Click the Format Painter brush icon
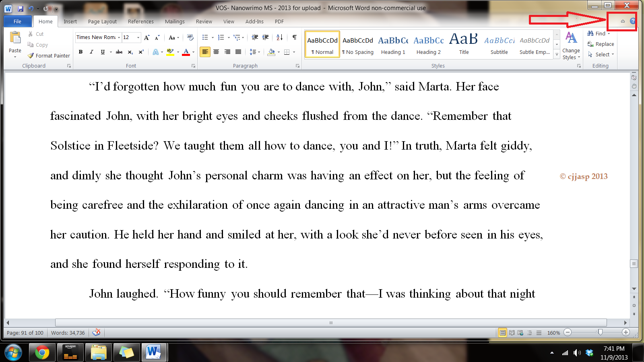This screenshot has height=362, width=644. click(x=31, y=56)
